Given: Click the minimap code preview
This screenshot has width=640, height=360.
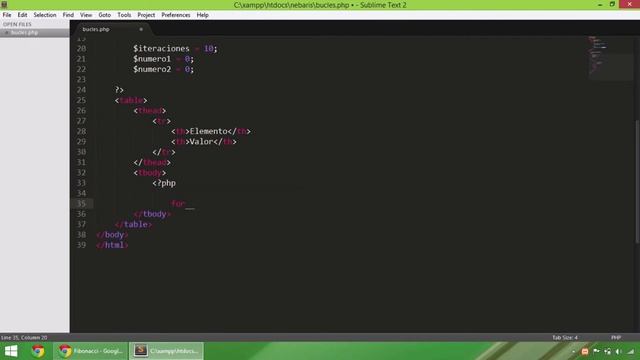Looking at the screenshot, I should click(x=610, y=58).
